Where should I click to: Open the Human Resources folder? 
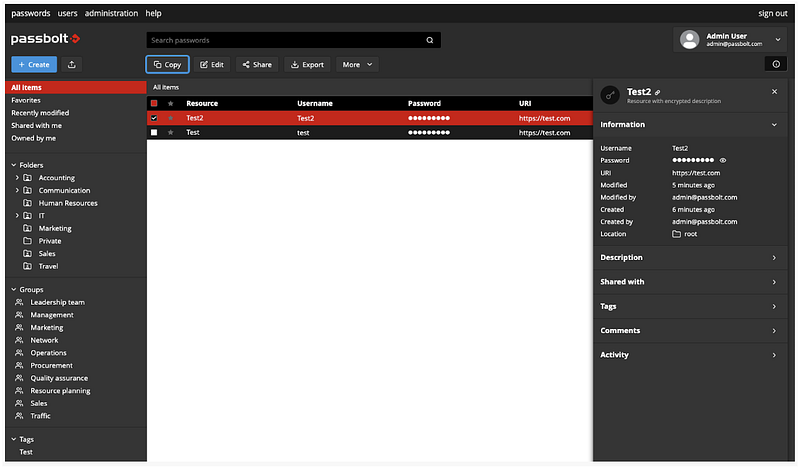click(68, 203)
